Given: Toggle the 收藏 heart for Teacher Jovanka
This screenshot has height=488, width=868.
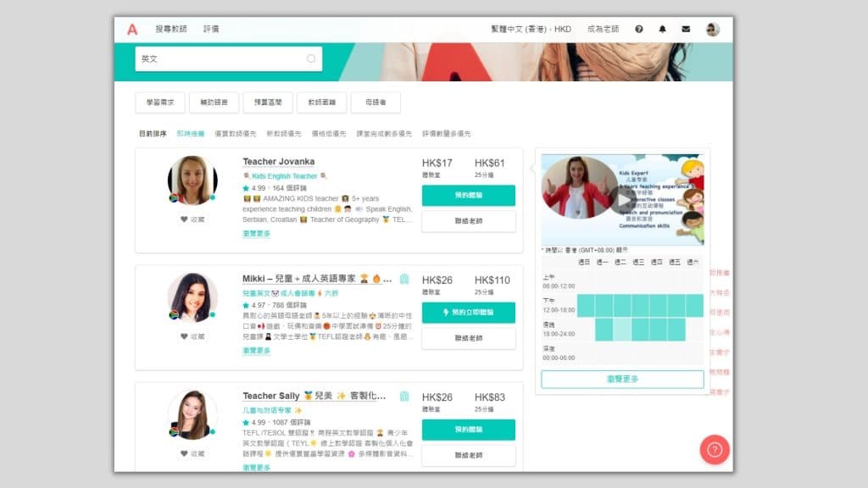Looking at the screenshot, I should tap(192, 219).
